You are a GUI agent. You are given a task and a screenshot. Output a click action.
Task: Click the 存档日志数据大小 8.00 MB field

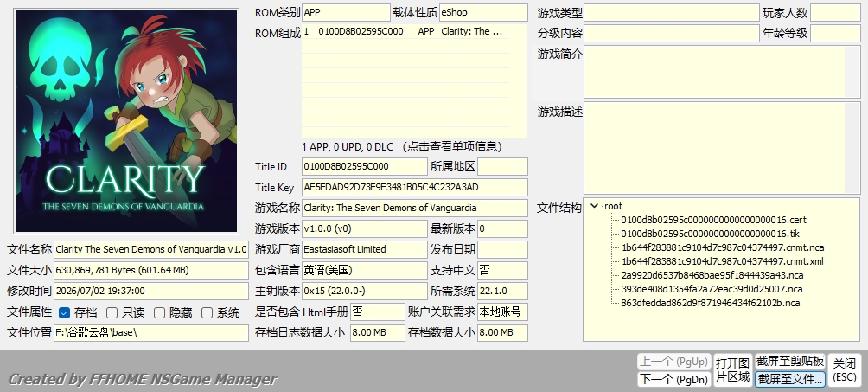(378, 332)
